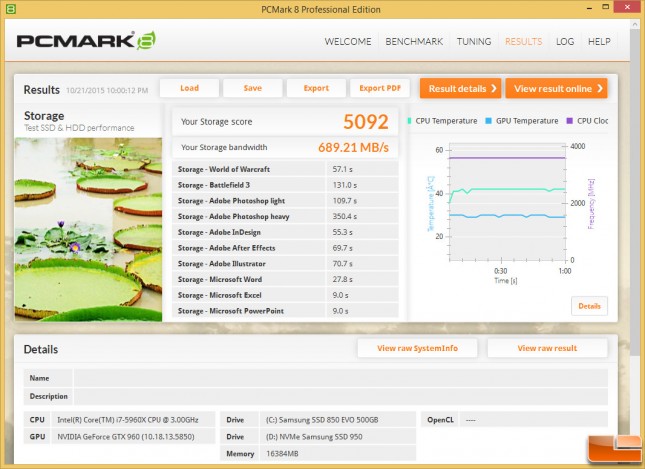Click the Load button

coord(189,88)
